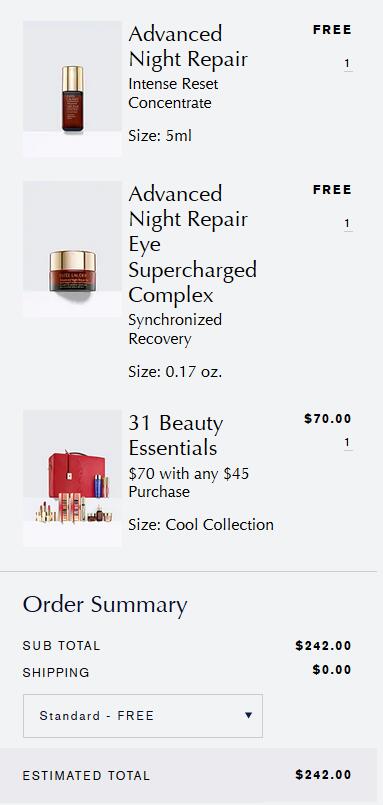Click the $70 with any $45 Purchase text
The height and width of the screenshot is (805, 383).
pos(188,483)
